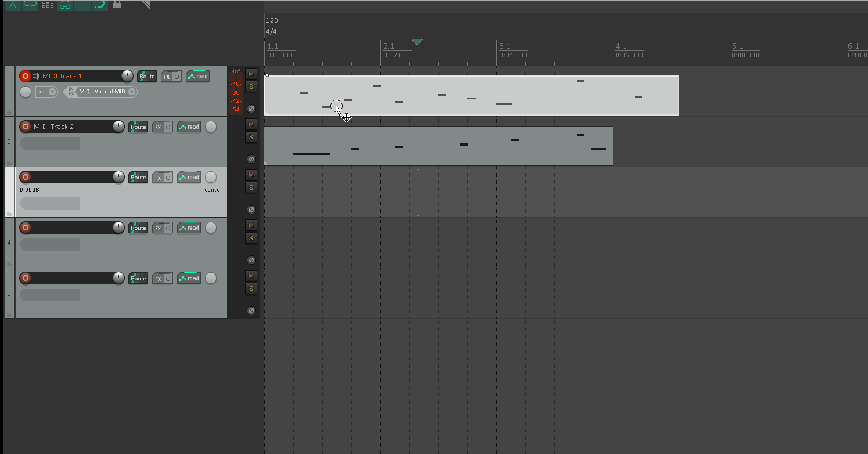Open automation mode 'read' menu on track 4
Image resolution: width=868 pixels, height=454 pixels.
click(x=189, y=228)
